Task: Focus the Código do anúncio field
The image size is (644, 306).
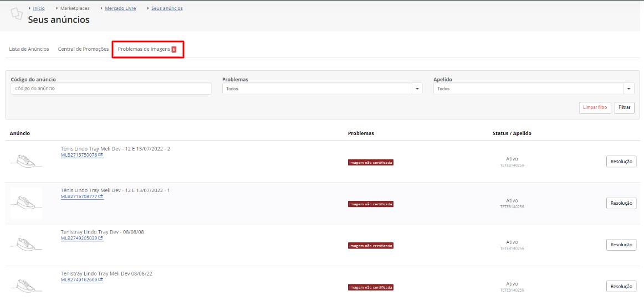Action: 111,89
